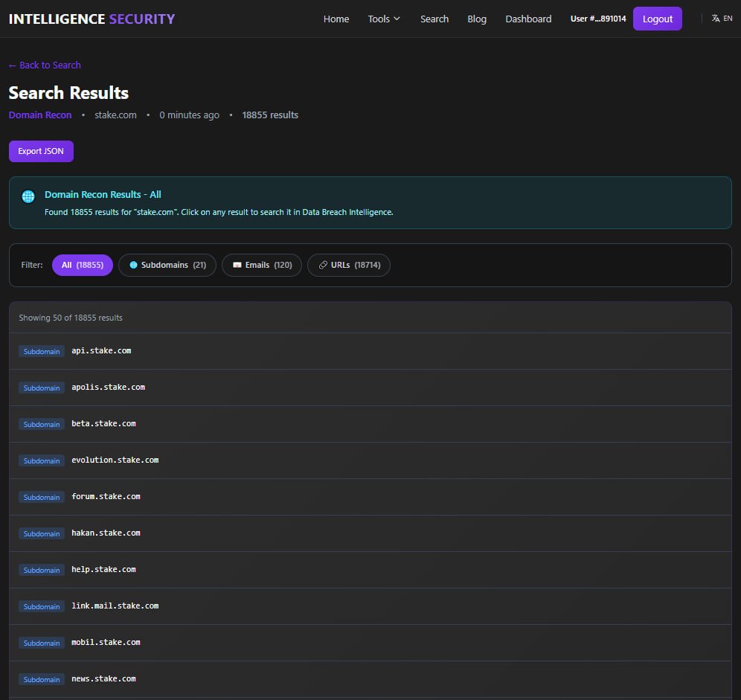
Task: Click the api.stake.com result
Action: (370, 351)
